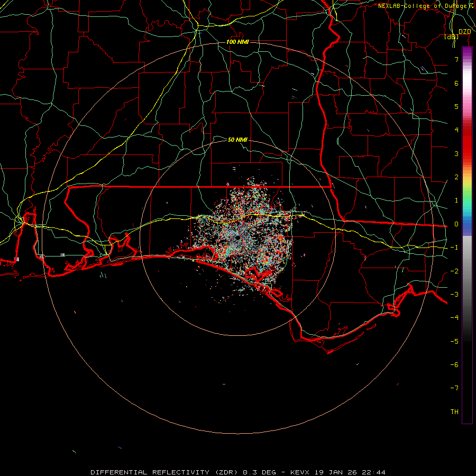476x476 pixels.
Task: Click the 100 NMI range ring label
Action: (x=237, y=42)
